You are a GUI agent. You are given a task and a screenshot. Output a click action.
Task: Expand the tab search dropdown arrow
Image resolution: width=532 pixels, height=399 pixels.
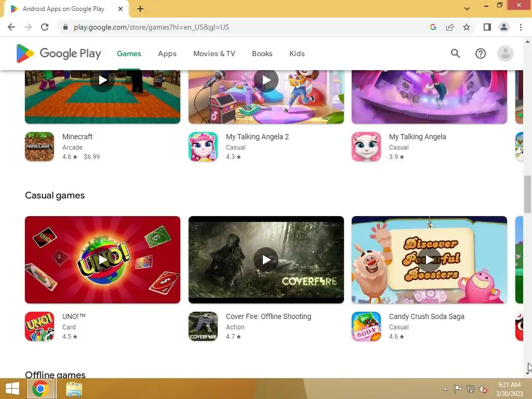(x=467, y=9)
